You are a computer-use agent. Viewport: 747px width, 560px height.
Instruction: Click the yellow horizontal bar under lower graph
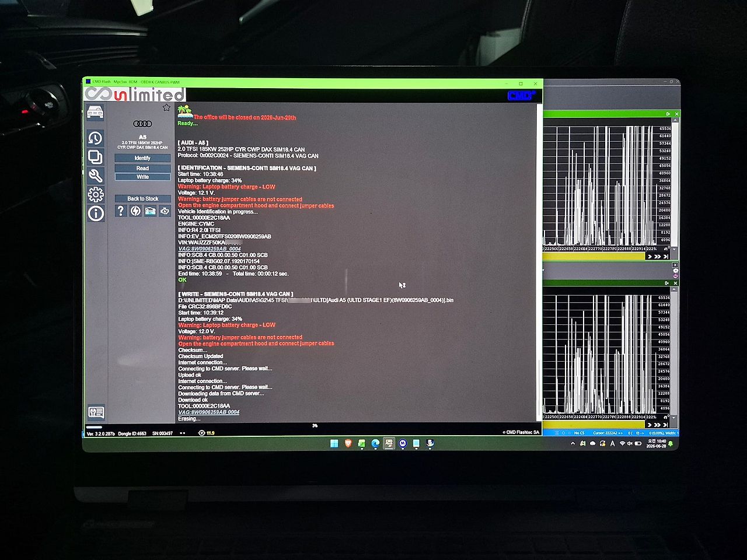pyautogui.click(x=594, y=425)
